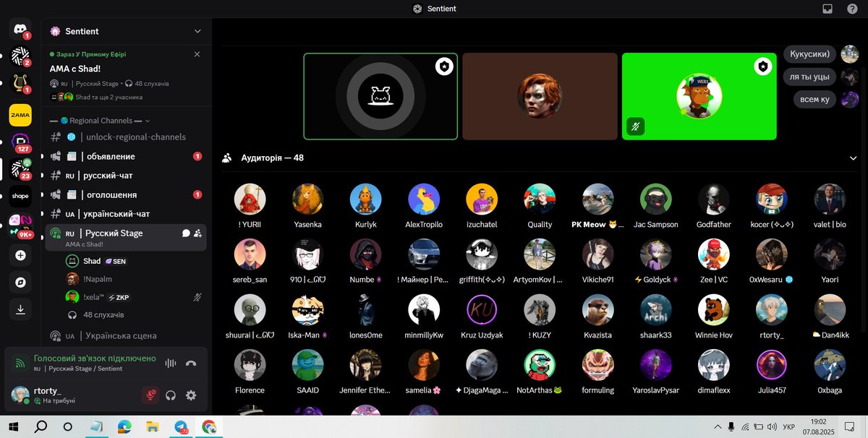Click AlexTropilo's avatar in the audience grid
Viewport: 868px width, 438px height.
tap(424, 200)
